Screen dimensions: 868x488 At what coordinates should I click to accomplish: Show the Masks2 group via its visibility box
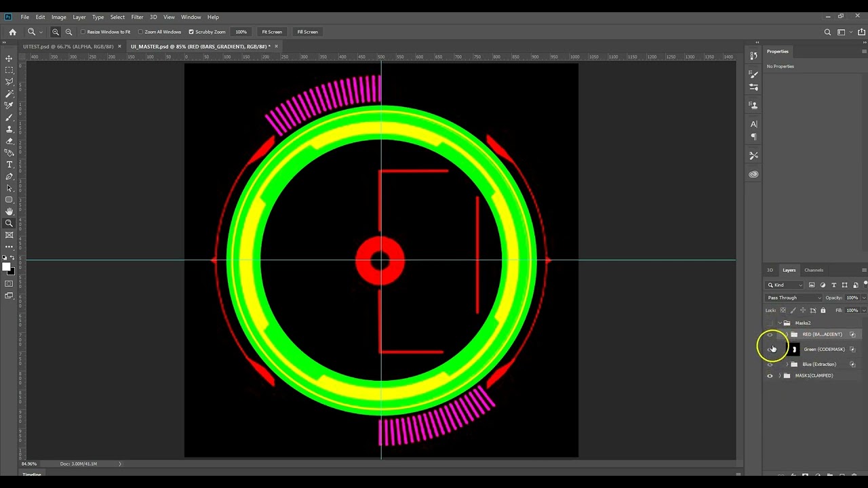pos(770,323)
